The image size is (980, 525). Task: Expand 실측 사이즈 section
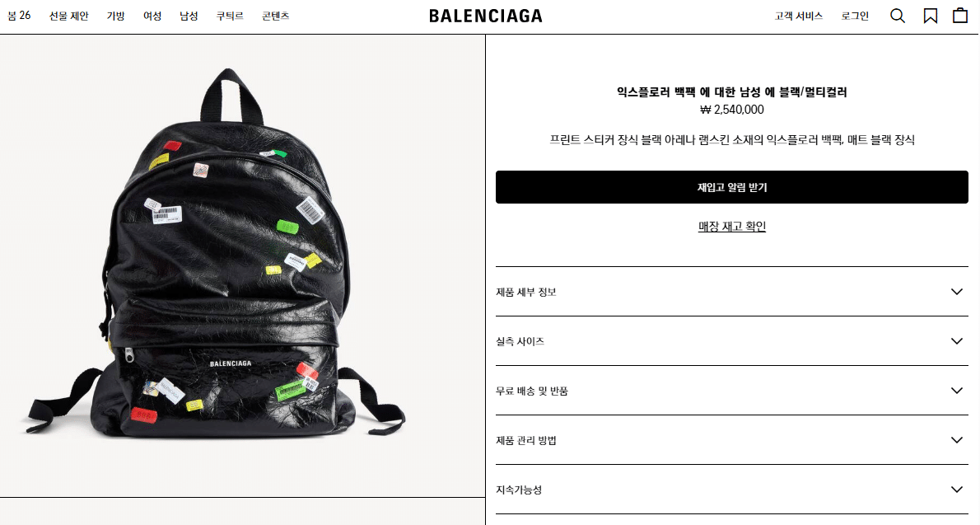coord(732,341)
